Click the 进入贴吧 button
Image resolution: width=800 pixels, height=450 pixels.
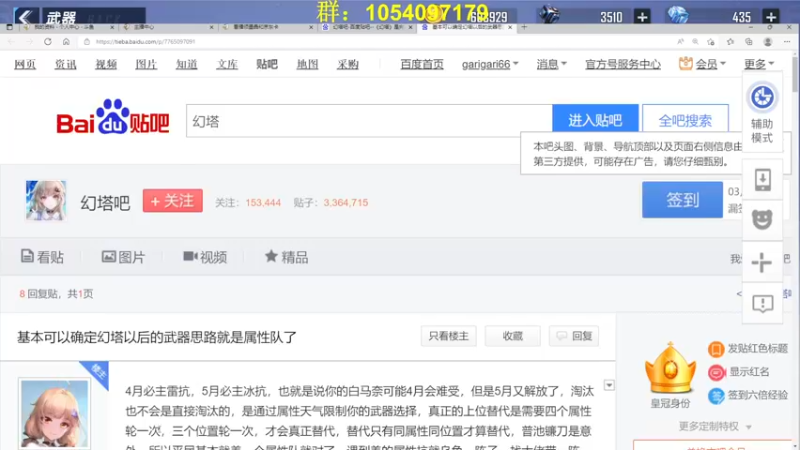595,120
